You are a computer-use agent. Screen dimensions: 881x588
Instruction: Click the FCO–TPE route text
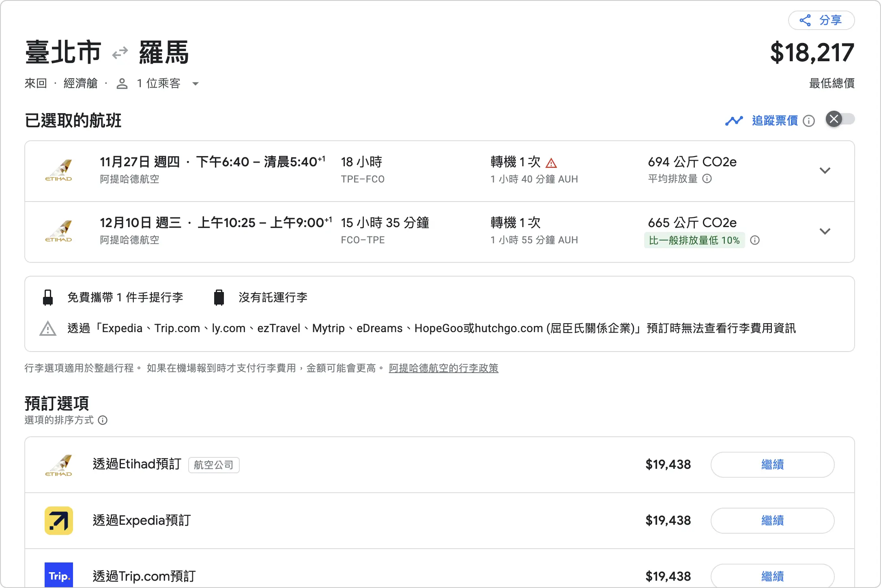tap(363, 240)
